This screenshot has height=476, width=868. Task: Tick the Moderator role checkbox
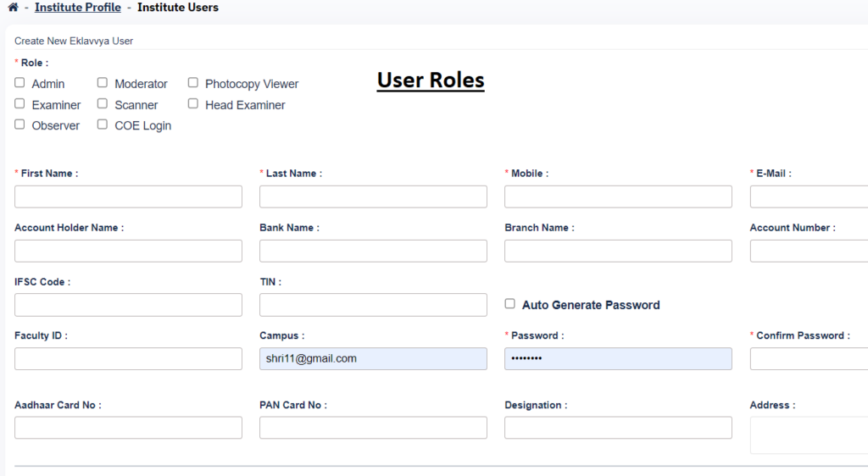(x=103, y=82)
